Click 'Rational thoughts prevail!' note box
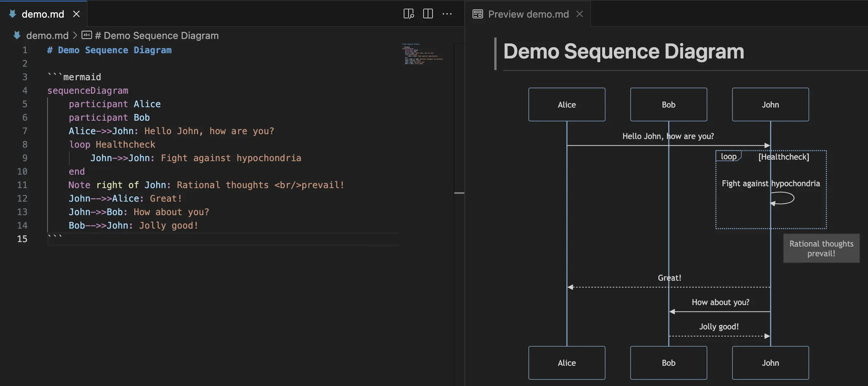 821,248
